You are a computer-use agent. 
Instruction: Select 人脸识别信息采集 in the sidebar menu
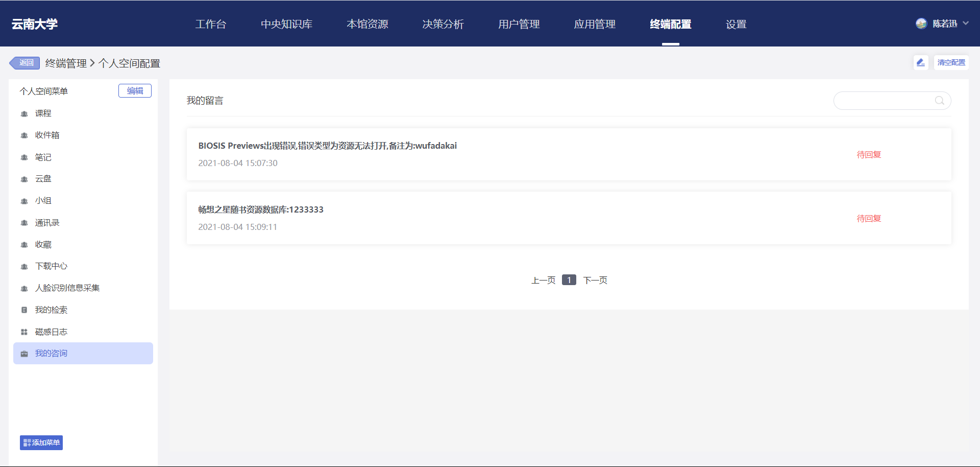83,288
